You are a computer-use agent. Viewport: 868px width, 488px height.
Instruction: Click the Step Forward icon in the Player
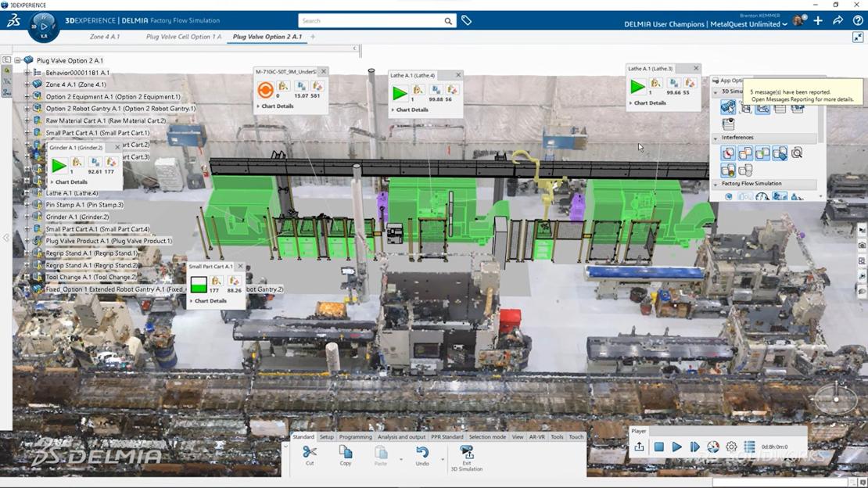point(695,447)
